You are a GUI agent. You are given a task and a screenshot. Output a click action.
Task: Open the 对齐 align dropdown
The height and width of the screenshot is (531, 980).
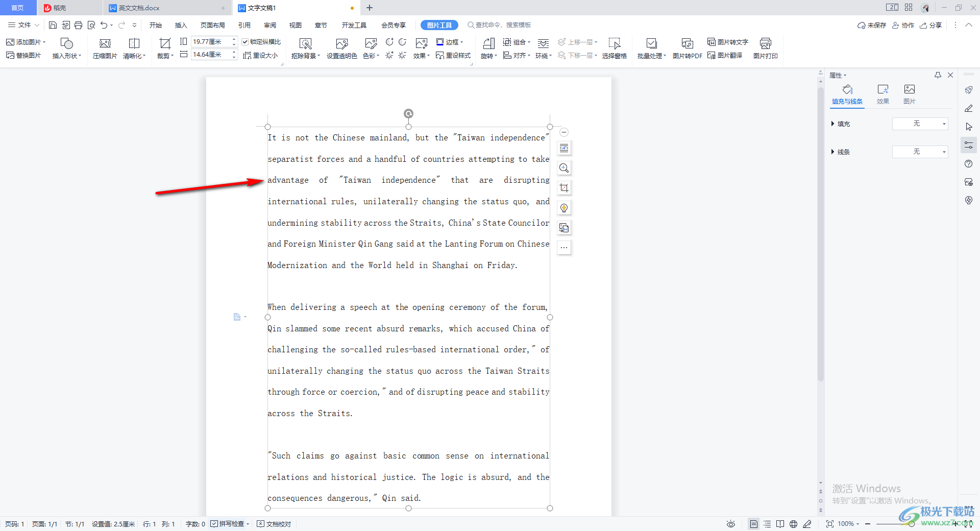pyautogui.click(x=517, y=55)
